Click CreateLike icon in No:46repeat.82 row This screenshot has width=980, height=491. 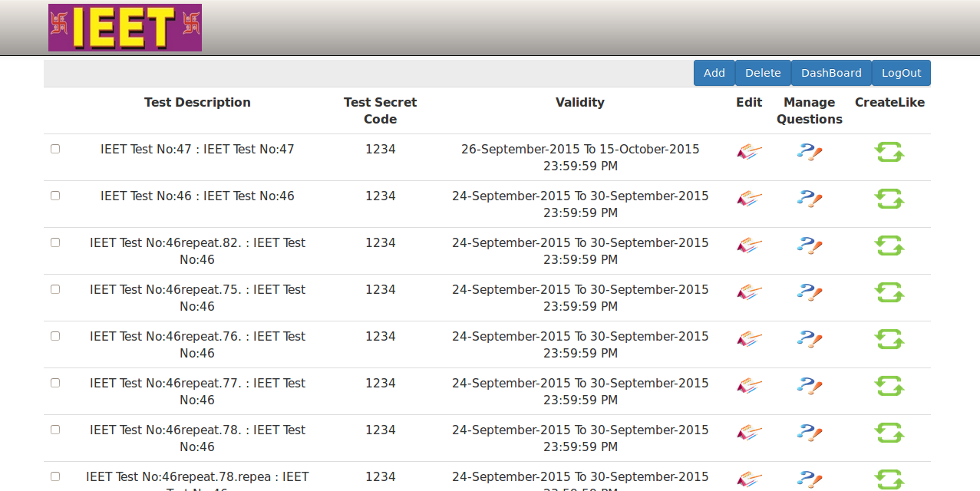[889, 246]
